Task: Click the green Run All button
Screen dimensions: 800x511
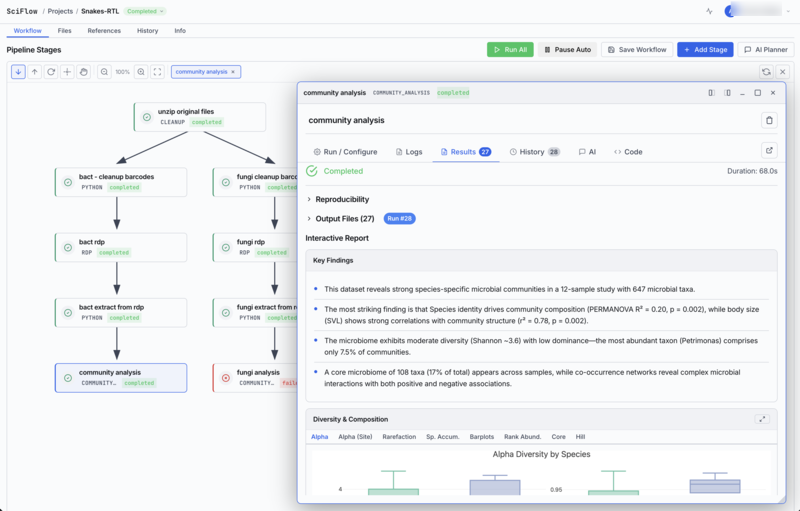Action: tap(510, 49)
